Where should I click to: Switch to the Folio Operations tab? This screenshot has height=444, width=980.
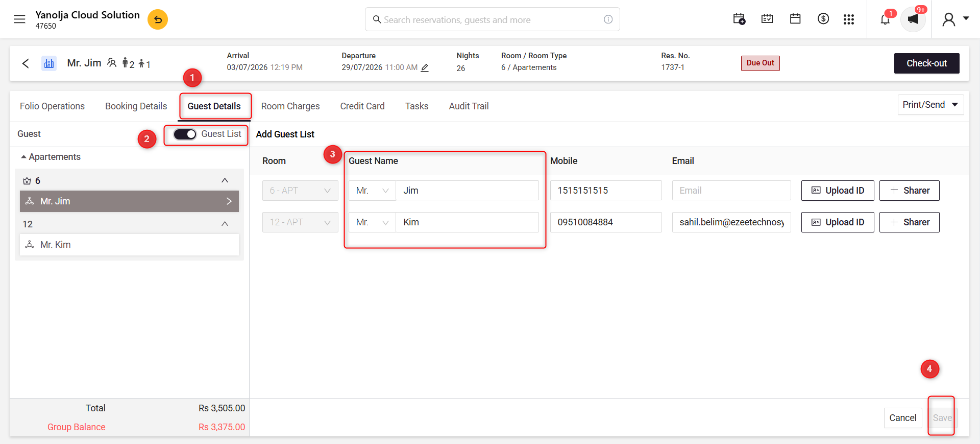52,106
